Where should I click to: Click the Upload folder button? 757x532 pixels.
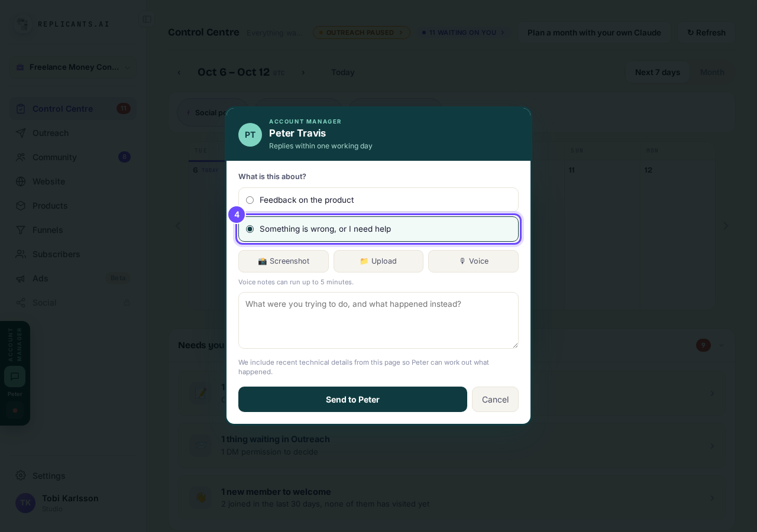pos(378,261)
